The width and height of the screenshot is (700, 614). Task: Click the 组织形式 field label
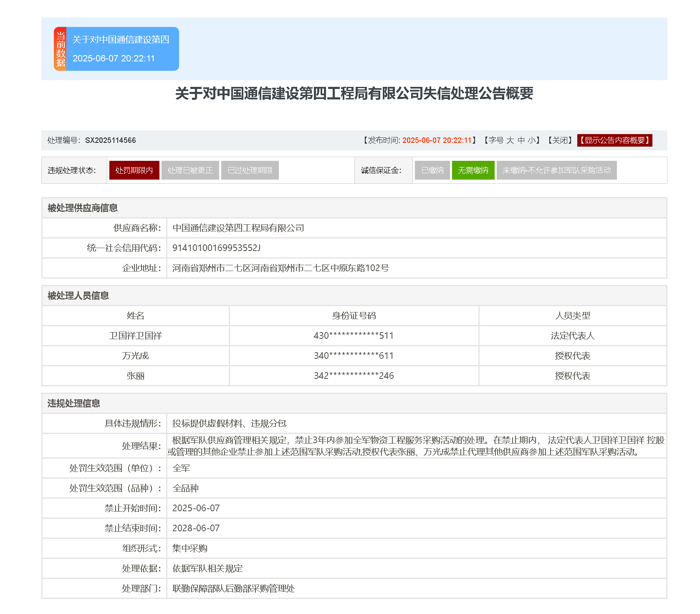[142, 548]
